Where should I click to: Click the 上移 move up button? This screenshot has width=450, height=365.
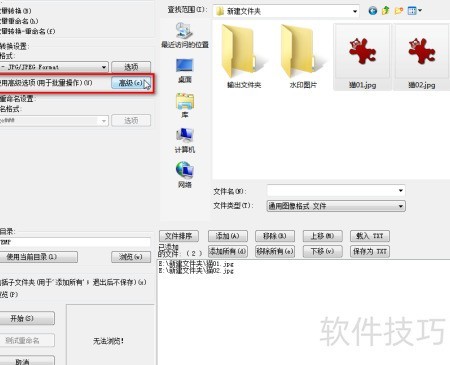point(323,236)
